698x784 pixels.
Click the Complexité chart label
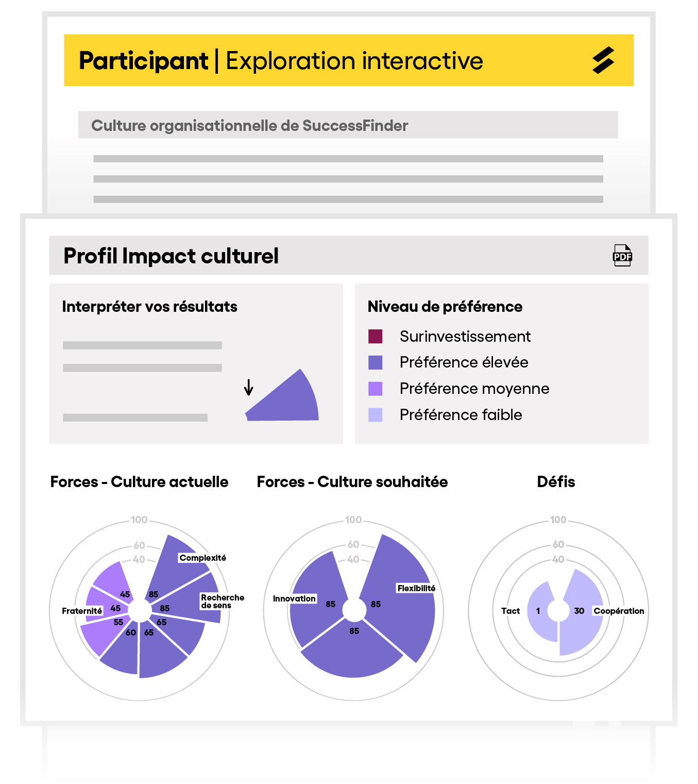pyautogui.click(x=202, y=558)
